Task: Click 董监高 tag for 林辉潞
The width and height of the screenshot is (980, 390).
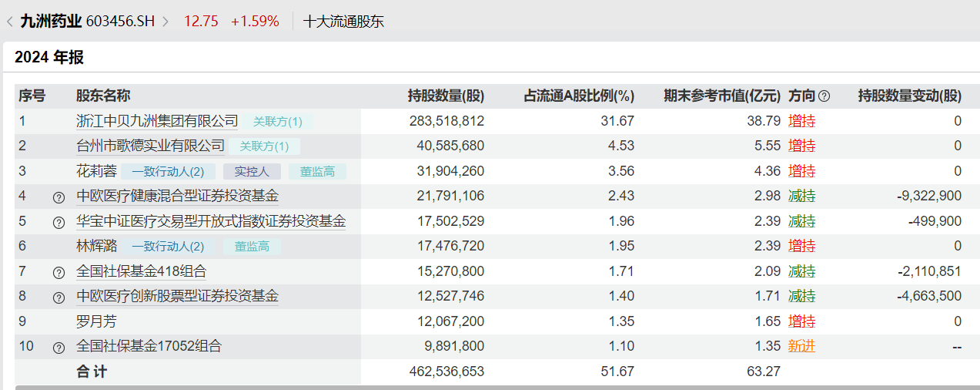Action: coord(252,247)
